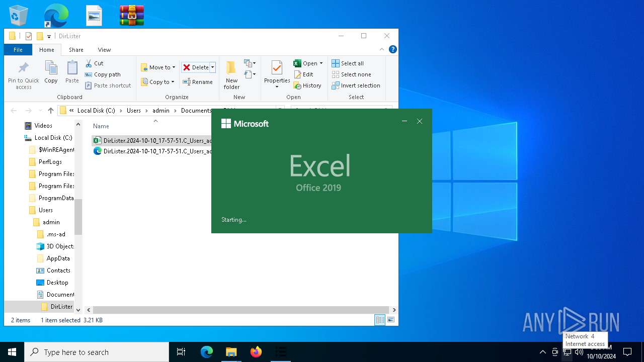
Task: Expand the Properties dropdown arrow
Action: point(277,87)
